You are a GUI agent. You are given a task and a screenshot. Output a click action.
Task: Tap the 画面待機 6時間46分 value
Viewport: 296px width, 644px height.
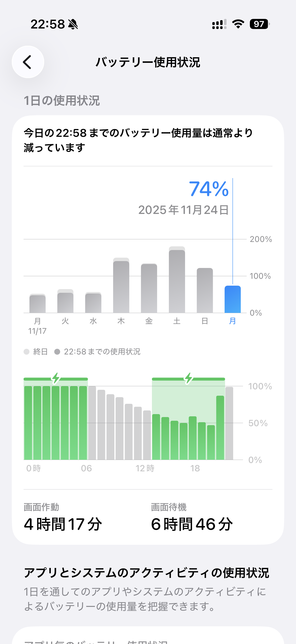tap(192, 524)
